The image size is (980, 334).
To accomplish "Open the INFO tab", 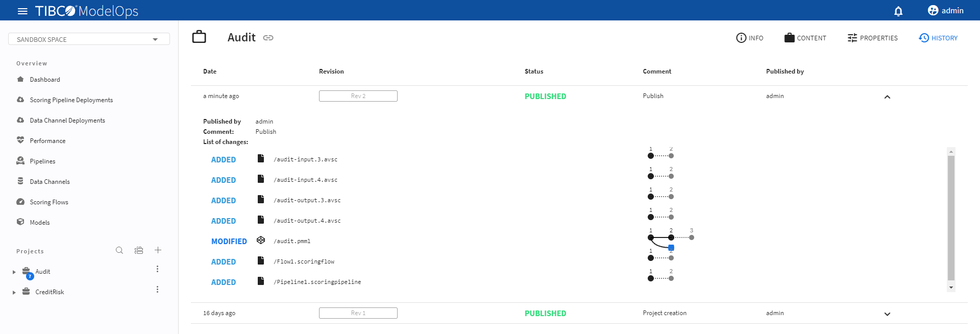I will point(750,38).
